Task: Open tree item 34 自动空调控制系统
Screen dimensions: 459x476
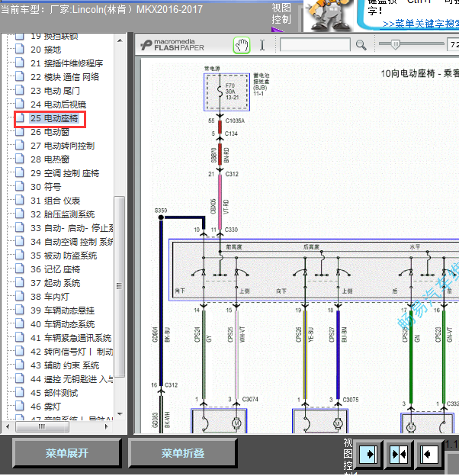Action: 72,242
